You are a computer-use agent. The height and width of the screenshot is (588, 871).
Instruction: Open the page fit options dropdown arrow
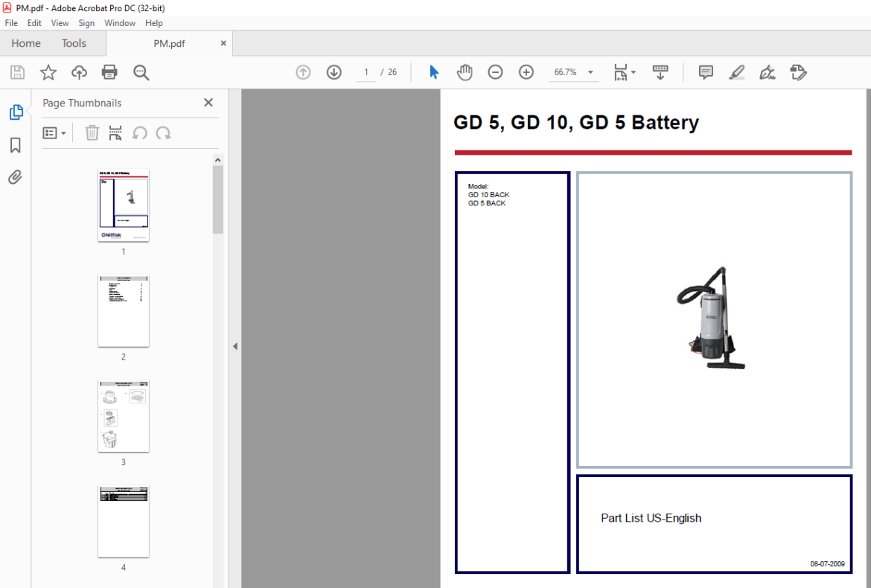(x=634, y=72)
